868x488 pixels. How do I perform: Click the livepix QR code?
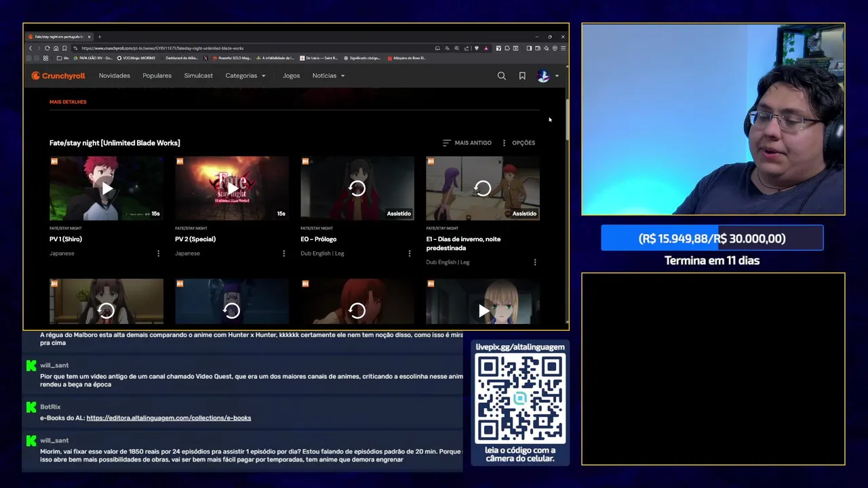point(520,399)
